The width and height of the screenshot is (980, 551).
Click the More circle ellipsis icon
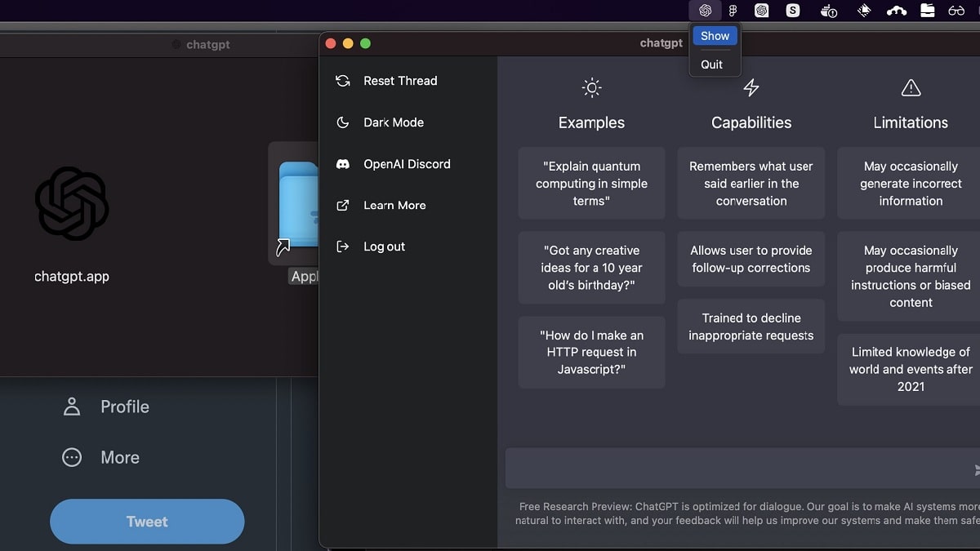[x=72, y=457]
